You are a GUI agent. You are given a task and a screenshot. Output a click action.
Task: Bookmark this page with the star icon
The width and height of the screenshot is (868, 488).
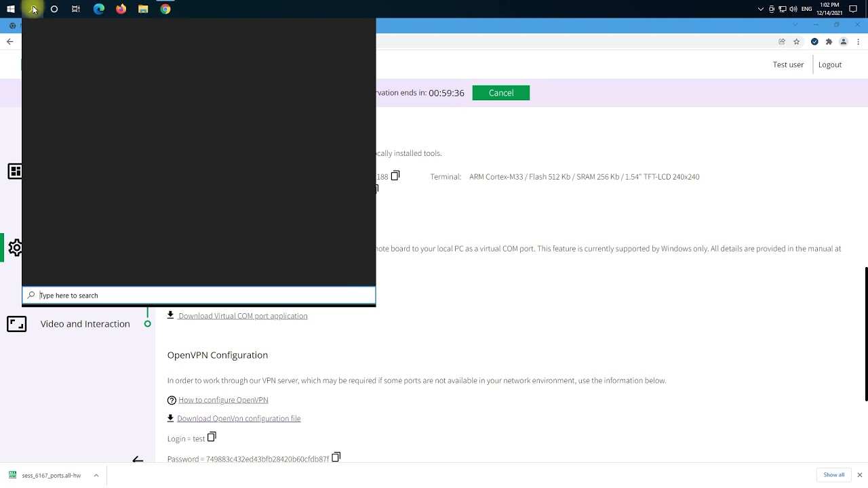(x=797, y=41)
